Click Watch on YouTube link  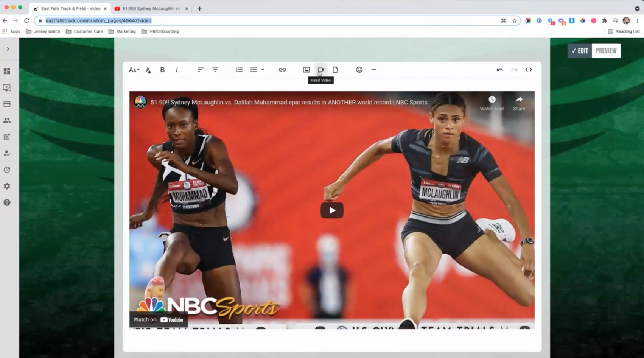158,319
